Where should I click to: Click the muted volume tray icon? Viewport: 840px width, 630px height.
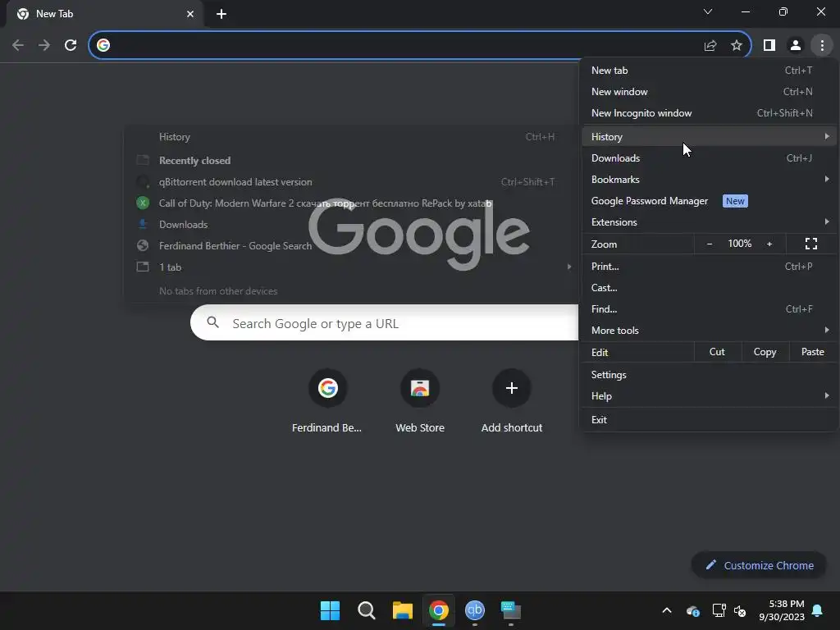(x=740, y=610)
